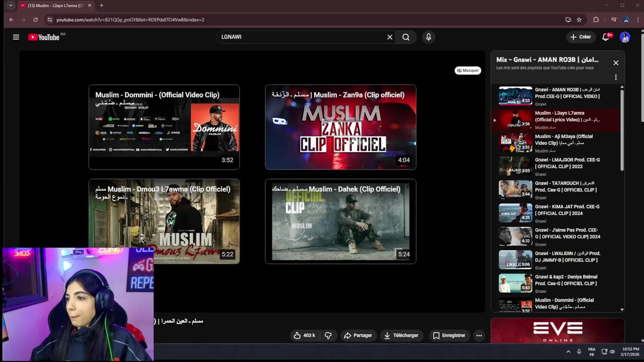Play Gnawi - KIMA JAT playlist item

click(555, 213)
